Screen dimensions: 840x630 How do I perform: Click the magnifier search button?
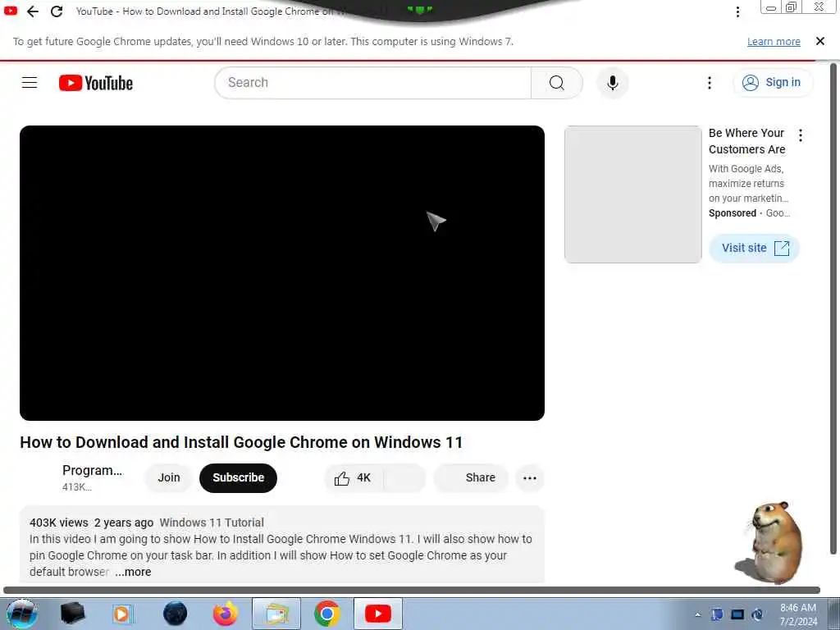557,83
